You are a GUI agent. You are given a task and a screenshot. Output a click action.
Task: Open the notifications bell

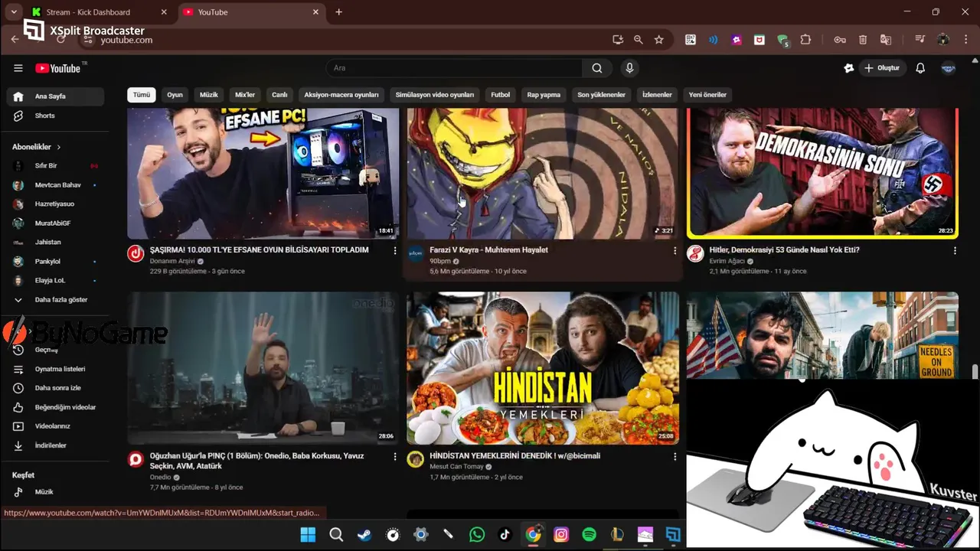(920, 68)
